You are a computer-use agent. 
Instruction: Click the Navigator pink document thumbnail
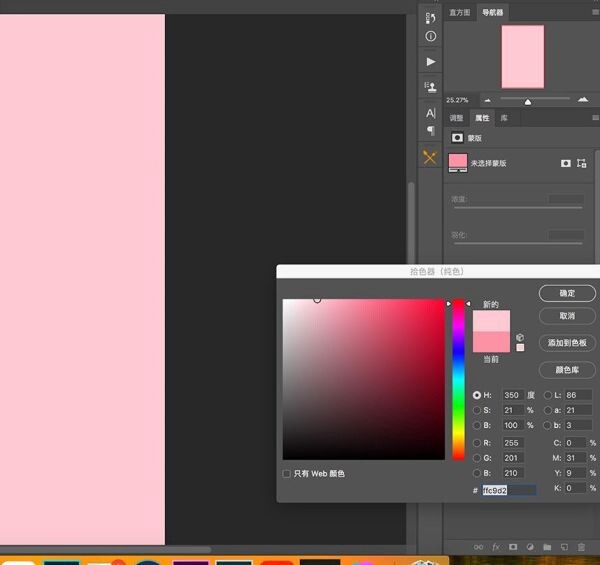pos(523,57)
